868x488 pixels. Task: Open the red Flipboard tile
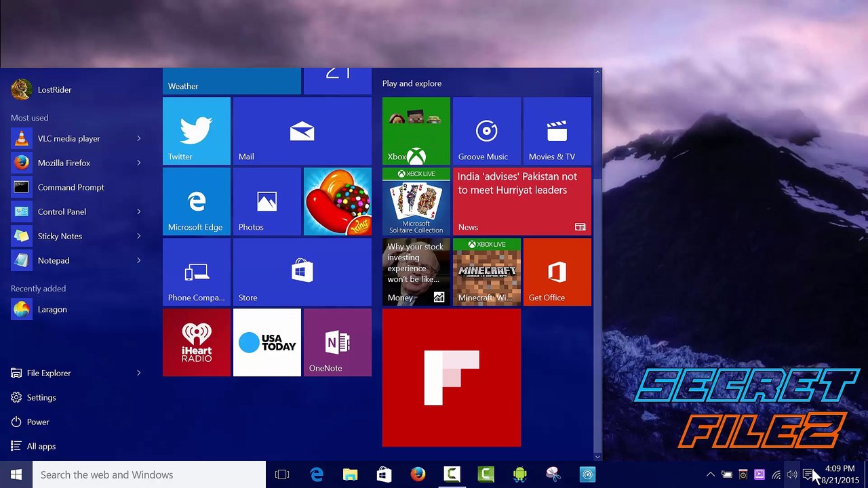click(452, 378)
